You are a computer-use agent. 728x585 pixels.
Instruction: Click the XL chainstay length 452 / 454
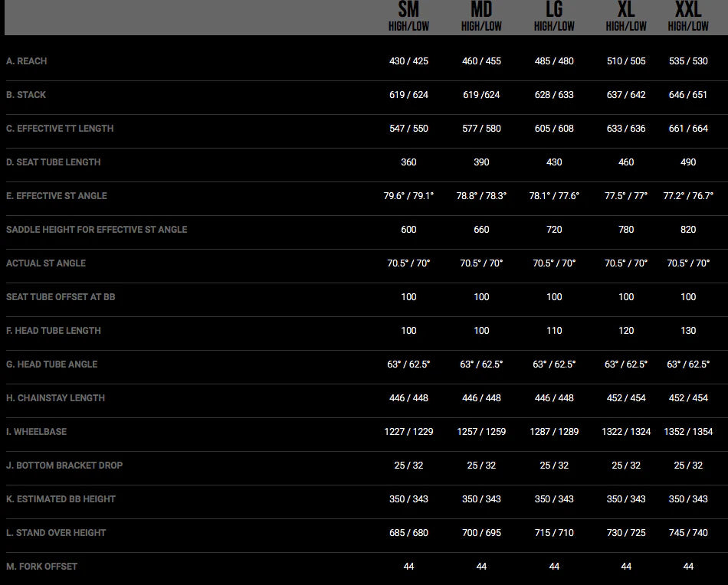pyautogui.click(x=626, y=398)
